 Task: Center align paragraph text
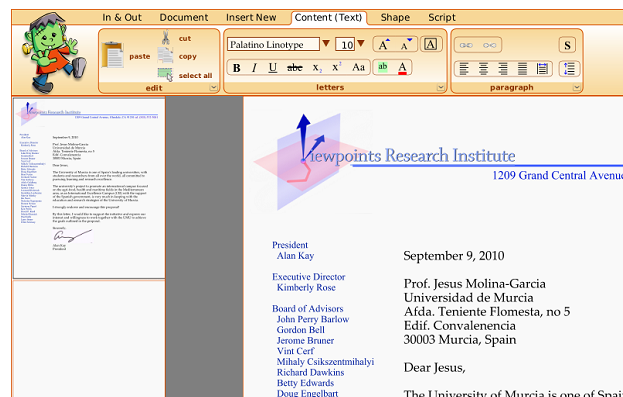click(x=484, y=69)
